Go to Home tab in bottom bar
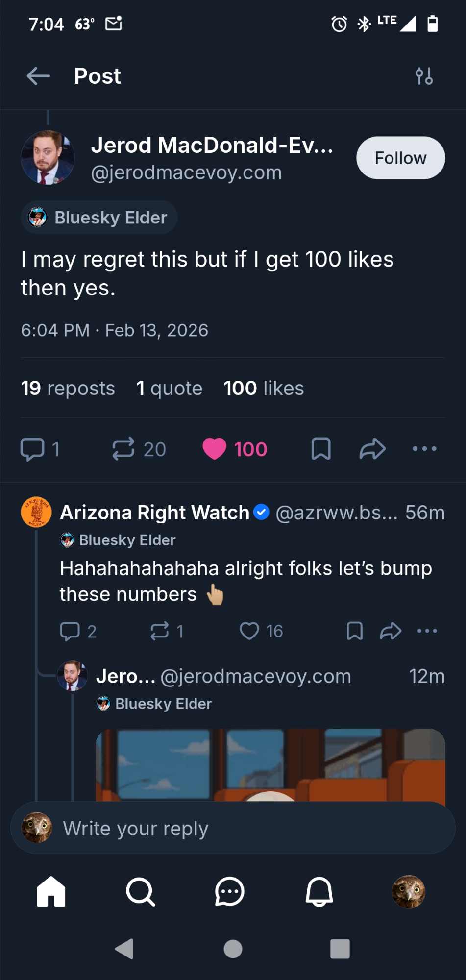The width and height of the screenshot is (466, 980). click(x=51, y=892)
